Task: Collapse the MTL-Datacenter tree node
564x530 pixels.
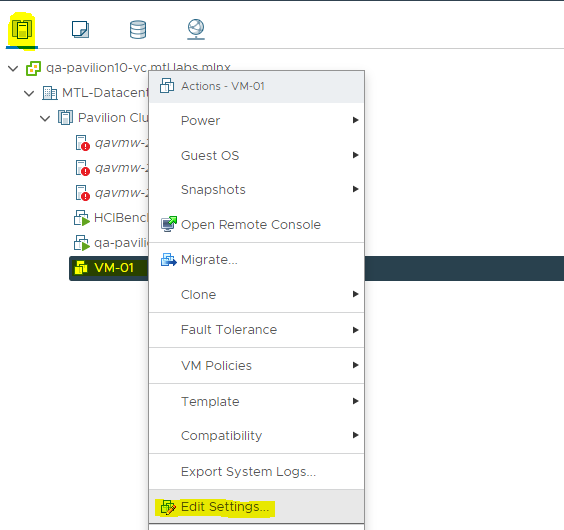Action: click(29, 94)
